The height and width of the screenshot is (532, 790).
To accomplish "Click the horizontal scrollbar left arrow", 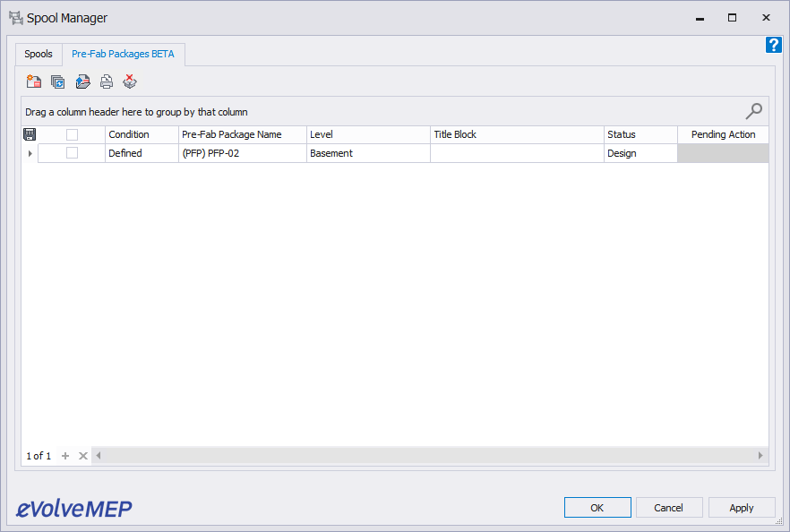I will (99, 455).
